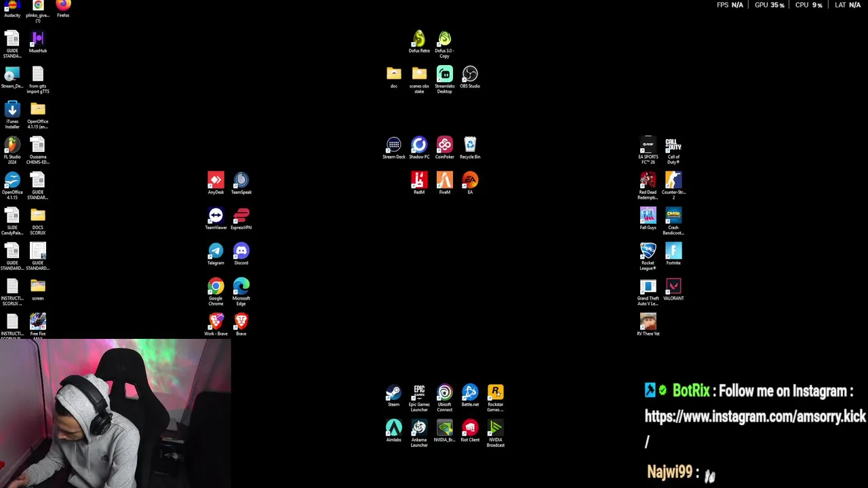Open the CoinPoker shortcut
Screen dimensions: 868x488
coord(444,148)
